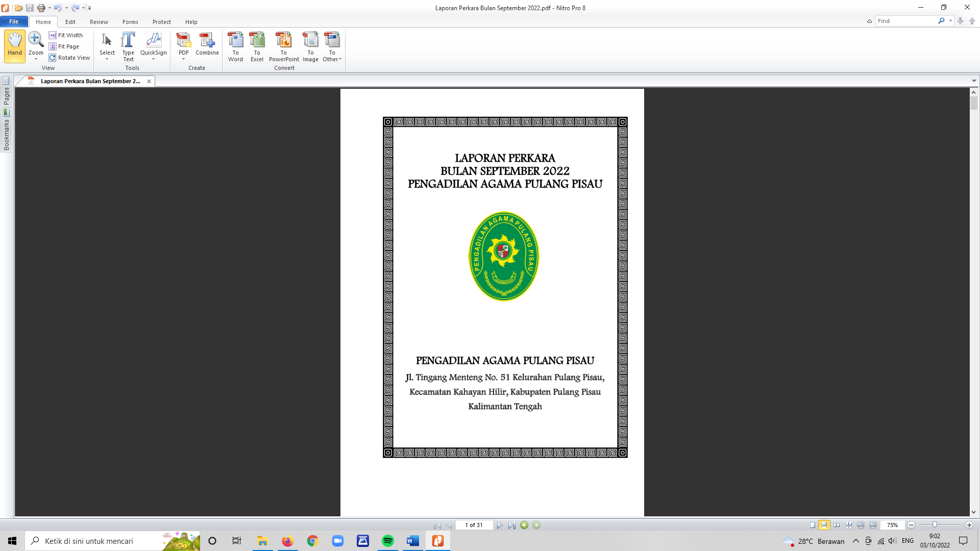The height and width of the screenshot is (551, 980).
Task: Go to next page arrow
Action: click(500, 525)
